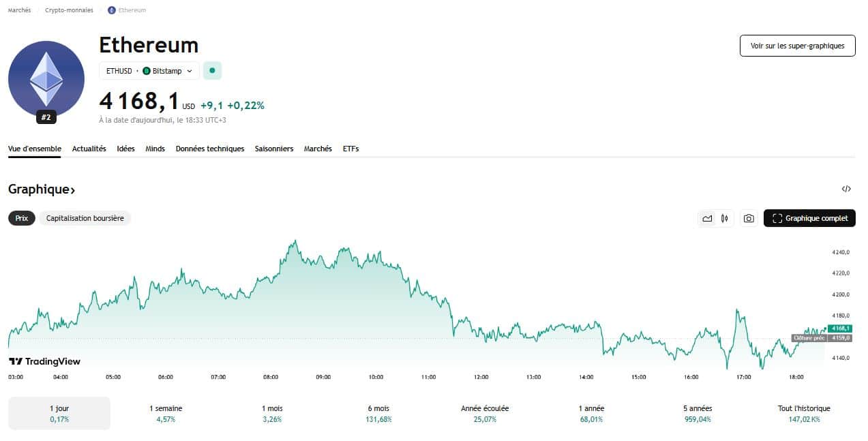Click the Ethereum logo image
Screen dimensions: 868x441
(x=46, y=79)
